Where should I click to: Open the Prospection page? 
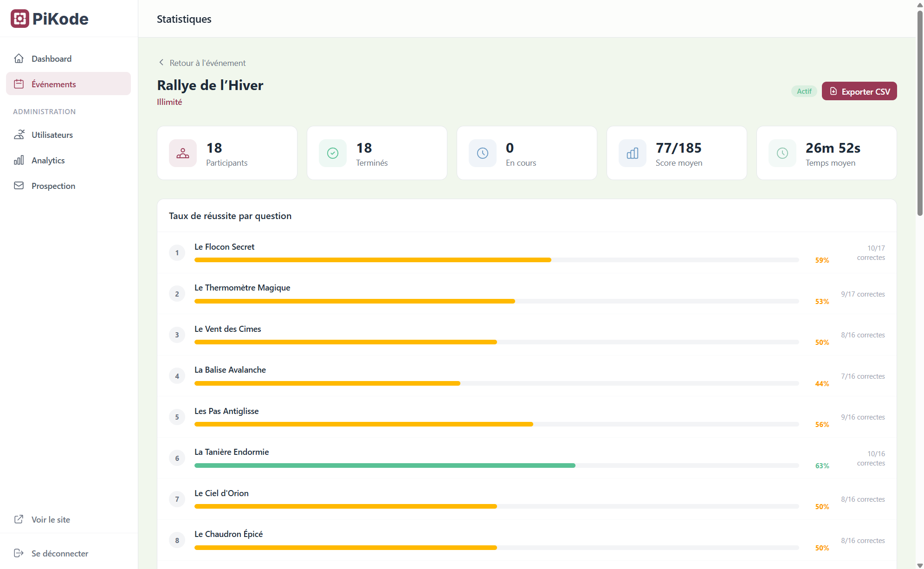(68, 186)
